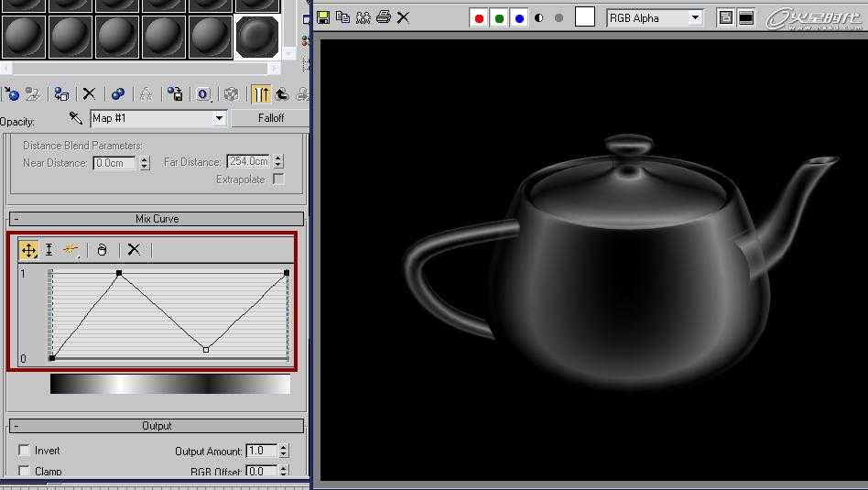Select the Move tool in Mix Curve
The height and width of the screenshot is (490, 868).
coord(28,250)
